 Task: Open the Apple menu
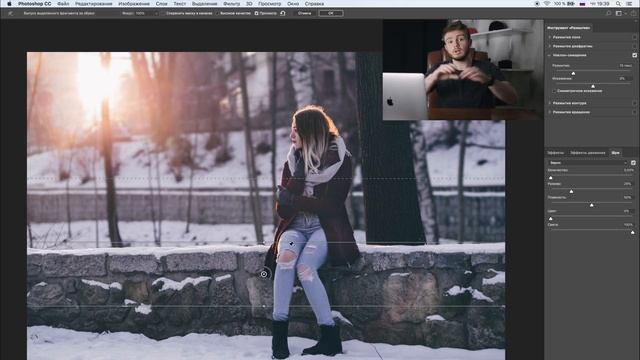pyautogui.click(x=9, y=4)
